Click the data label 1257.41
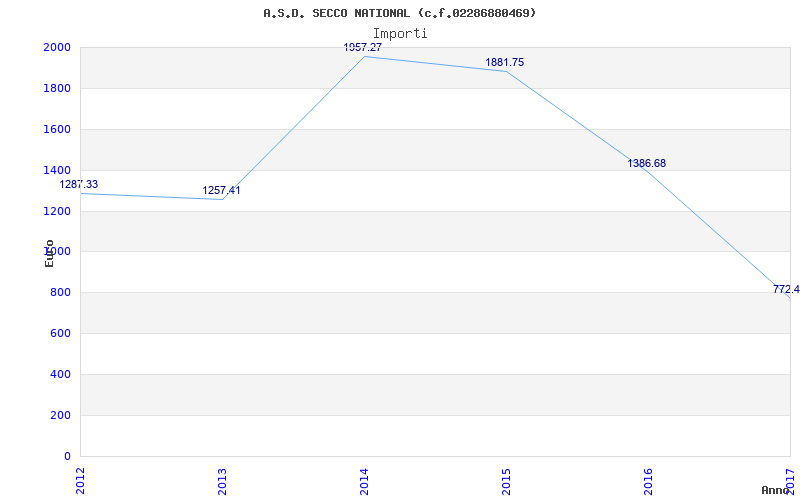 tap(221, 190)
